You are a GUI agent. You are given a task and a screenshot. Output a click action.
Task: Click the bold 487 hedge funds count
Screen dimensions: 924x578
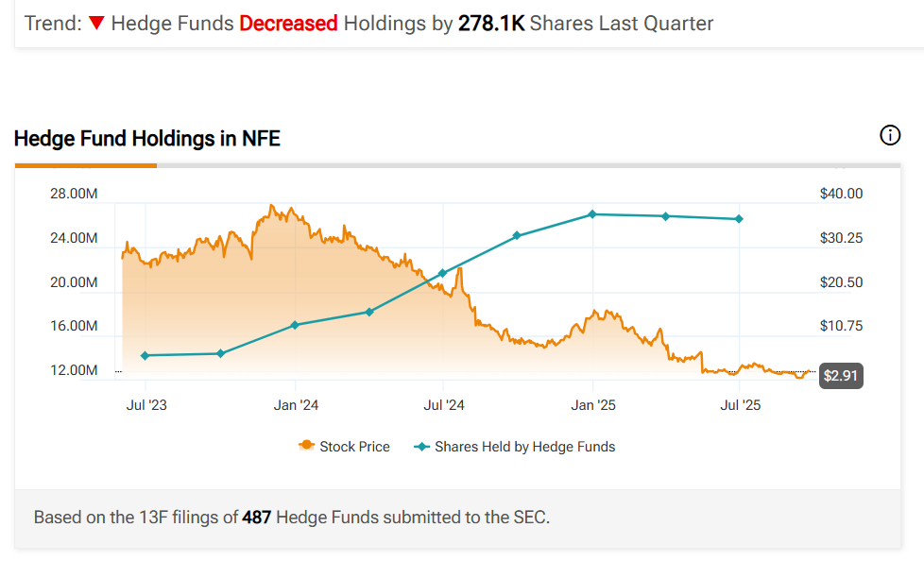[x=257, y=518]
